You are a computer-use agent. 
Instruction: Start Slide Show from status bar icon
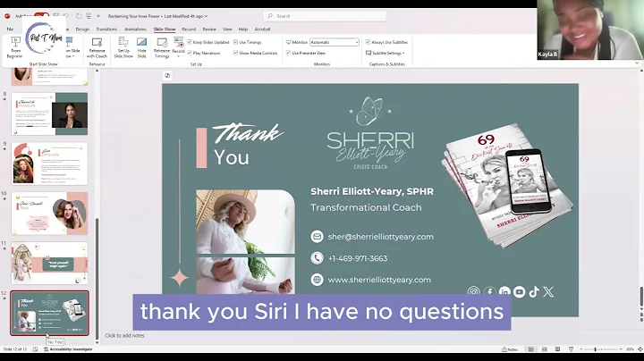pos(571,349)
